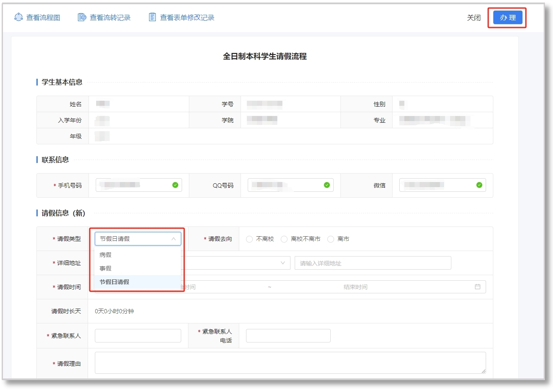Click the blue 办理 button
This screenshot has width=553, height=392.
coord(508,18)
